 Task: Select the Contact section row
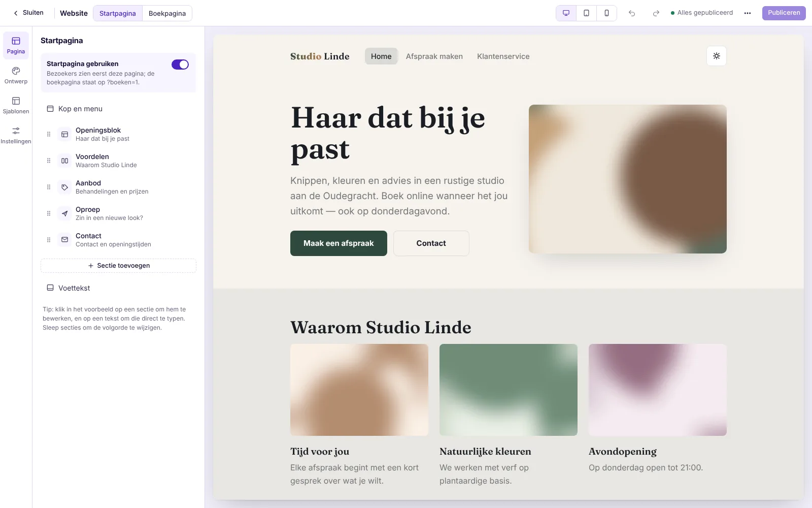(x=118, y=240)
